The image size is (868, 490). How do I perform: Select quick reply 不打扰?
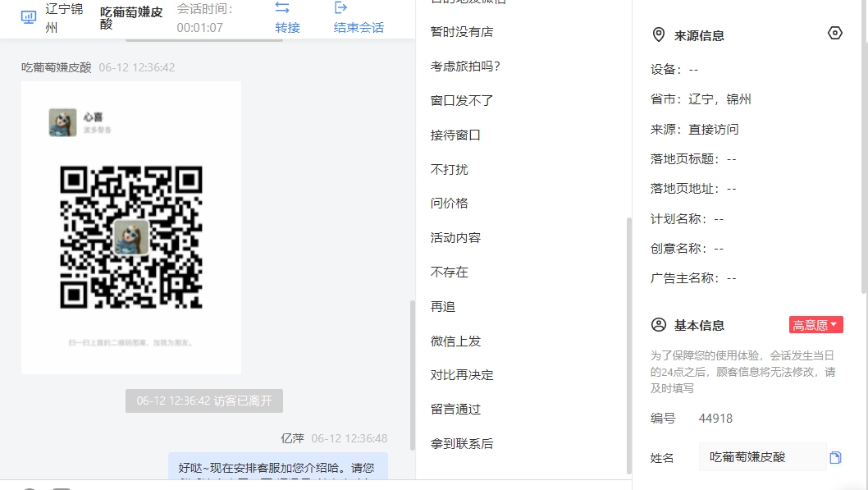point(450,169)
